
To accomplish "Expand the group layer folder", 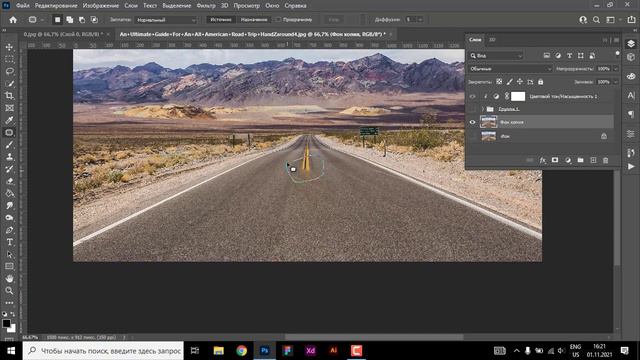I will (483, 109).
